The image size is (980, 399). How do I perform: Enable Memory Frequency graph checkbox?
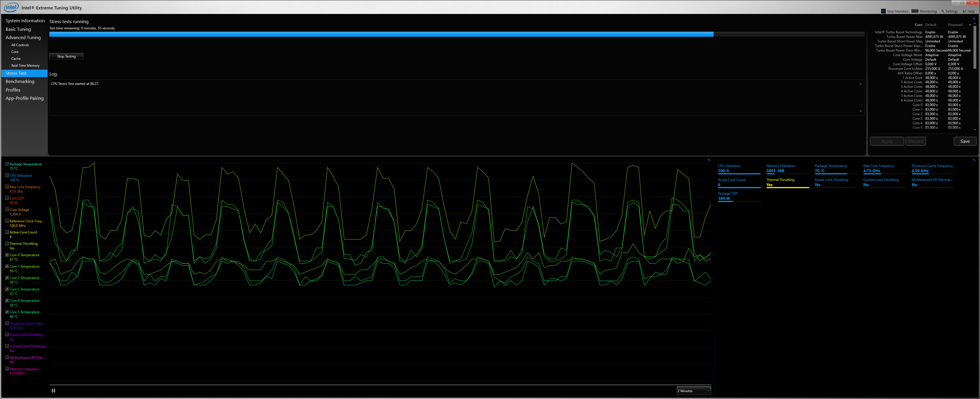pyautogui.click(x=7, y=369)
